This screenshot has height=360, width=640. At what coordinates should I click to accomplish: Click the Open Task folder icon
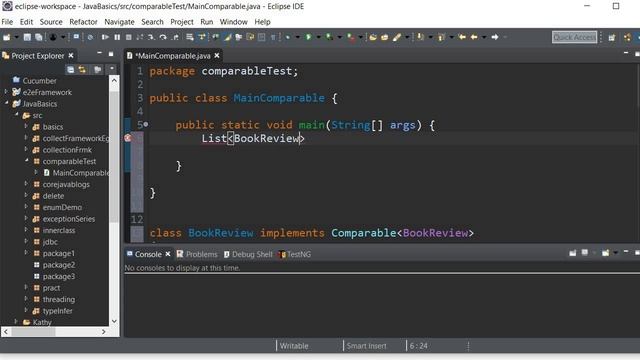coord(384,37)
